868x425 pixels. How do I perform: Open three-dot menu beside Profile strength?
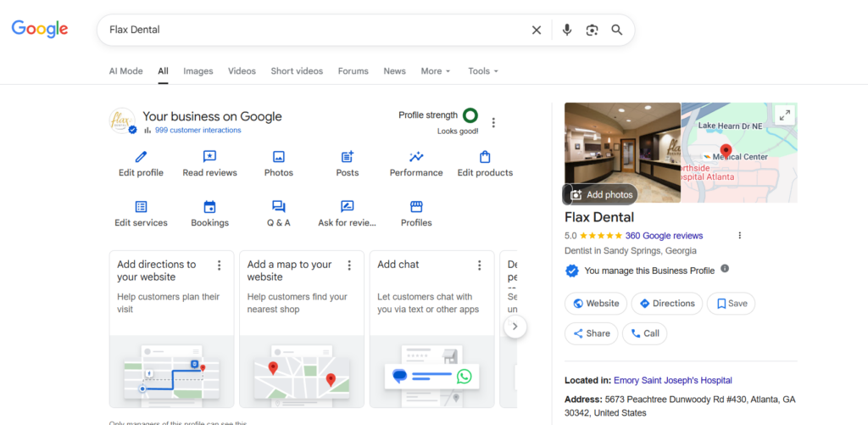click(493, 122)
